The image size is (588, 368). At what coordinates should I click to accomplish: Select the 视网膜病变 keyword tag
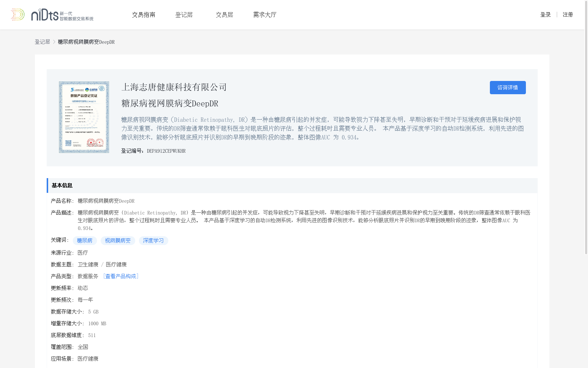[x=118, y=241]
